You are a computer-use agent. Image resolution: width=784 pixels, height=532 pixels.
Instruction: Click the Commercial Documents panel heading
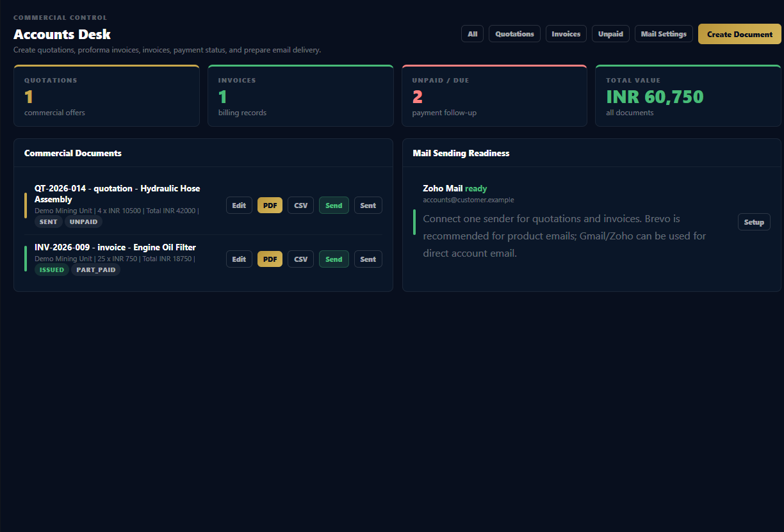coord(73,153)
